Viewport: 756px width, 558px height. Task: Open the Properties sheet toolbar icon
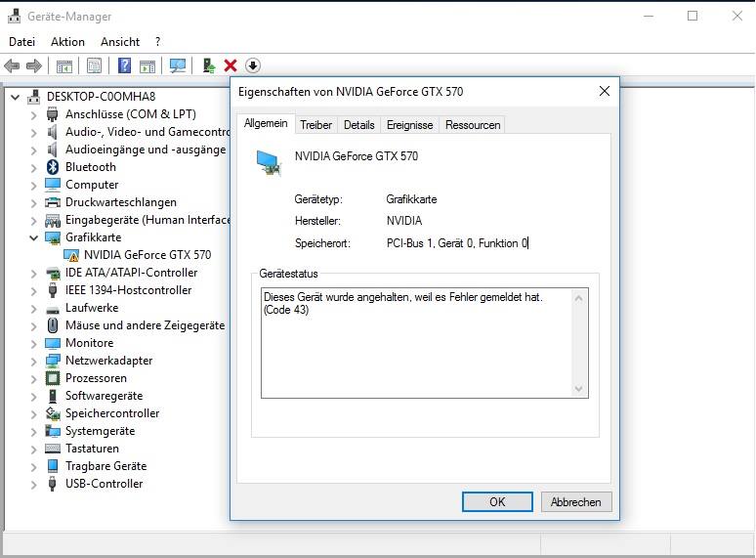coord(94,65)
